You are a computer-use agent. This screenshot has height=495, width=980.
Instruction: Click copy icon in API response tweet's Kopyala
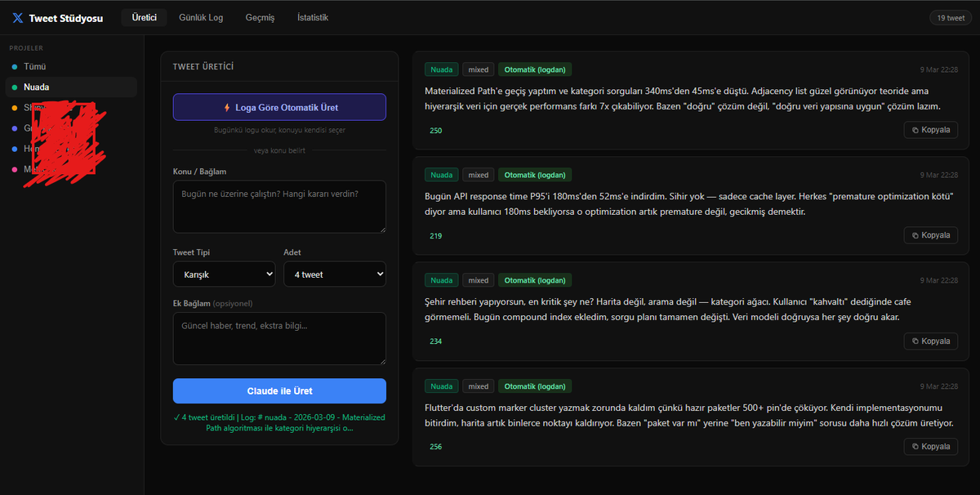(x=915, y=235)
